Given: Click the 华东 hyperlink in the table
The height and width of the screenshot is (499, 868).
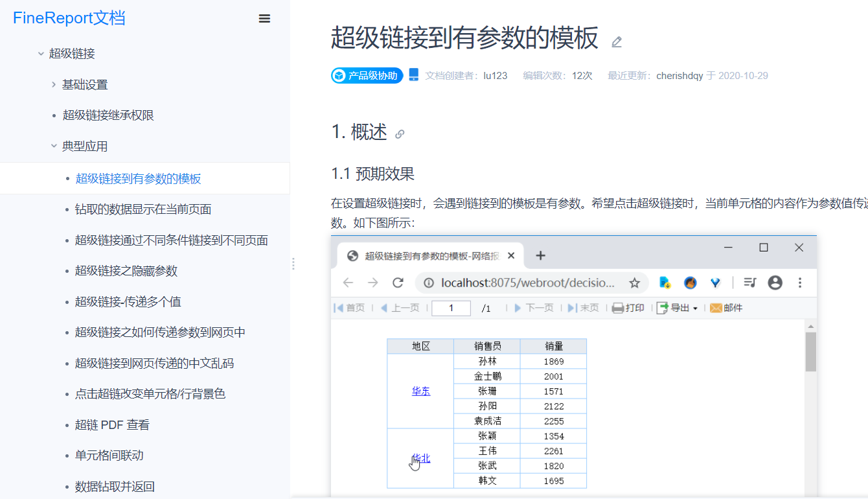Looking at the screenshot, I should click(421, 391).
